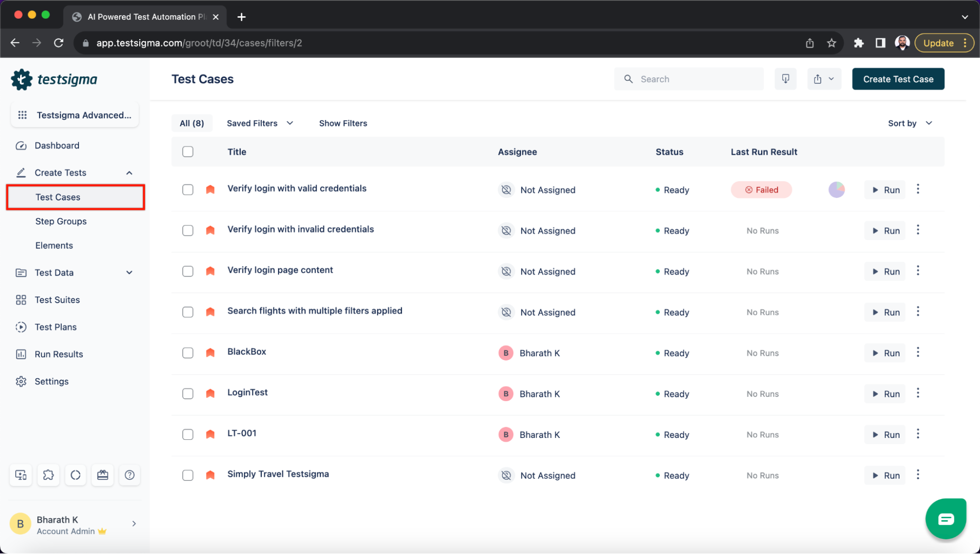Viewport: 980px width, 554px height.
Task: Click Show Filters button
Action: 343,122
